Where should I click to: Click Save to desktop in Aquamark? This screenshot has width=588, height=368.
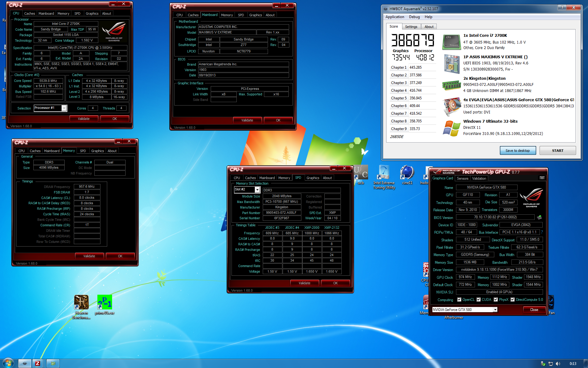[x=518, y=151]
